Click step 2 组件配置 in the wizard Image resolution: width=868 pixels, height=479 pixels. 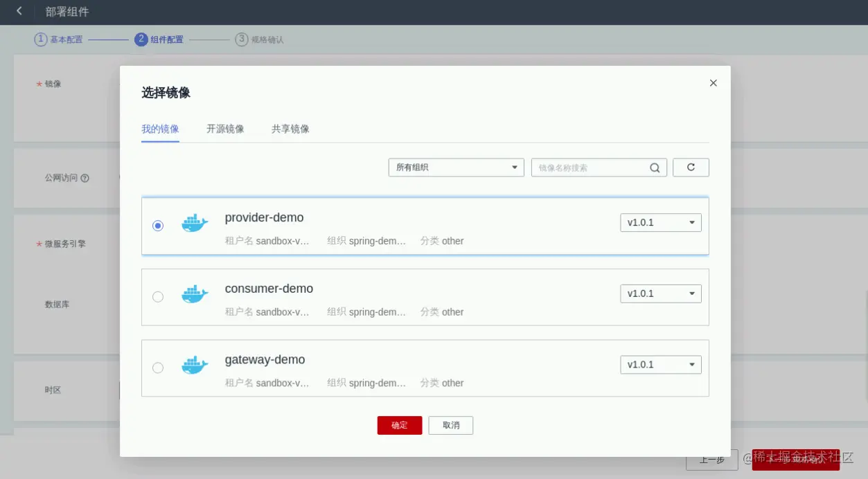pos(159,39)
